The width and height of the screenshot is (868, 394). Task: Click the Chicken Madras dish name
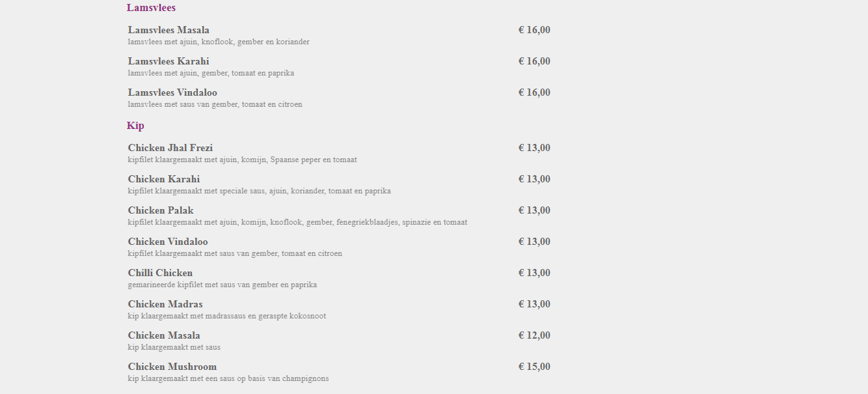[x=165, y=304]
